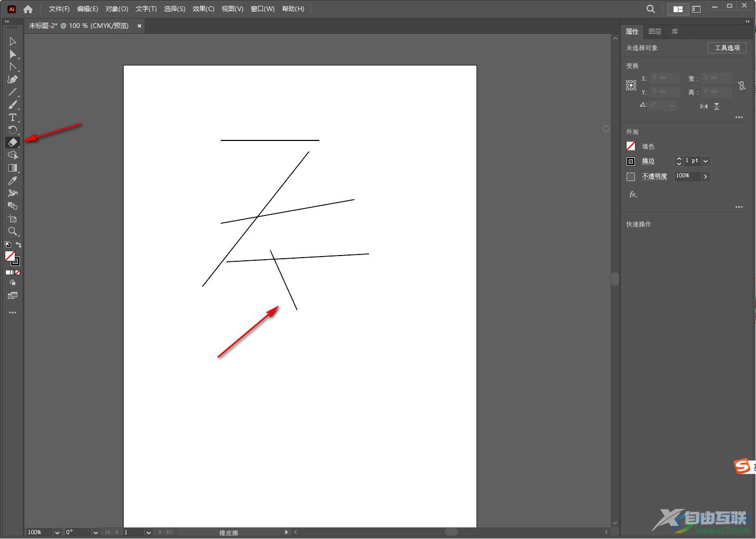This screenshot has height=539, width=756.
Task: Open the draw mode icon
Action: pyautogui.click(x=13, y=283)
